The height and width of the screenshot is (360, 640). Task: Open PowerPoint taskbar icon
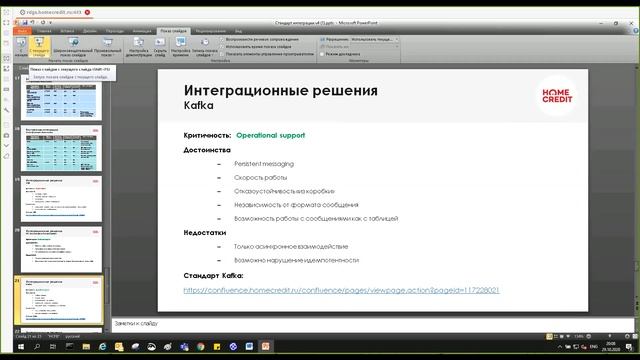click(x=266, y=347)
